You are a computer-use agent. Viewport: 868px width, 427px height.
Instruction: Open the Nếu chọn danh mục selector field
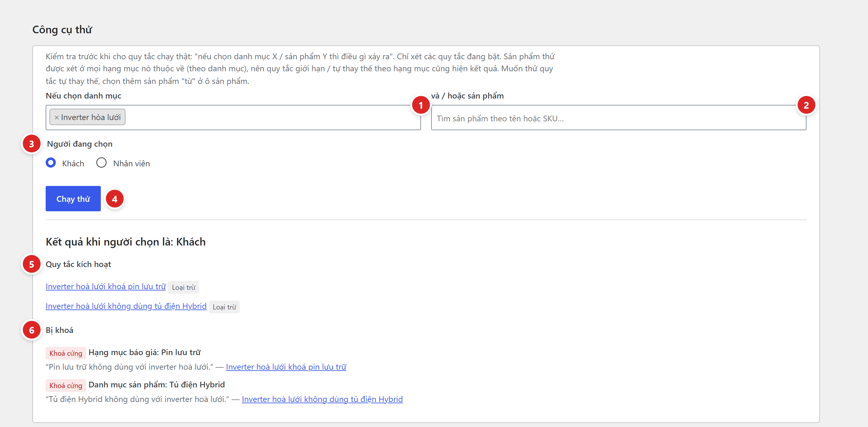coord(233,118)
